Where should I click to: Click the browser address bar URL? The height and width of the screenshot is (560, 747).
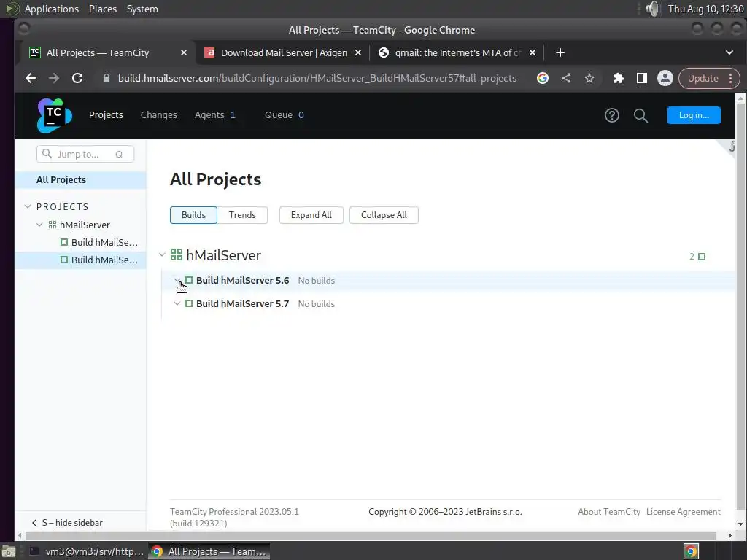click(x=317, y=78)
